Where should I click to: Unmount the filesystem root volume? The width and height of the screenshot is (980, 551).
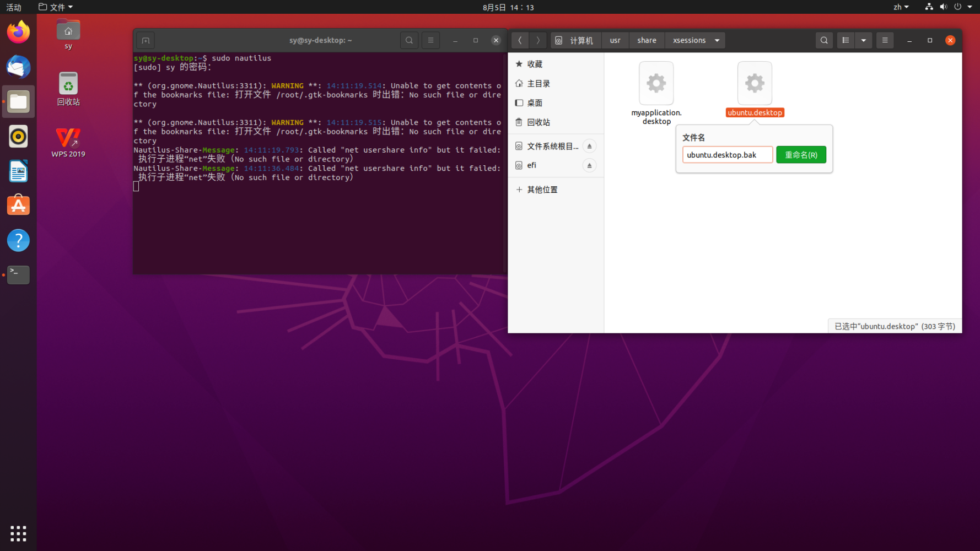(589, 146)
